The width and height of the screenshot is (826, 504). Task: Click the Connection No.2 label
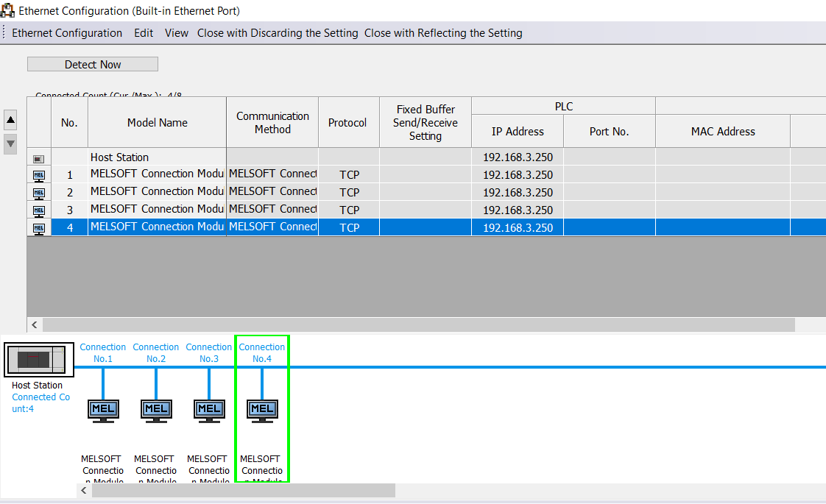(x=156, y=353)
